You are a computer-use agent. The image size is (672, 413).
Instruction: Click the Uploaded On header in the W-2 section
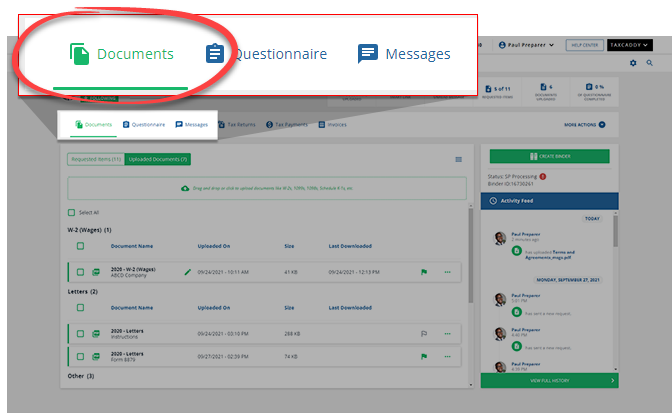pyautogui.click(x=214, y=246)
